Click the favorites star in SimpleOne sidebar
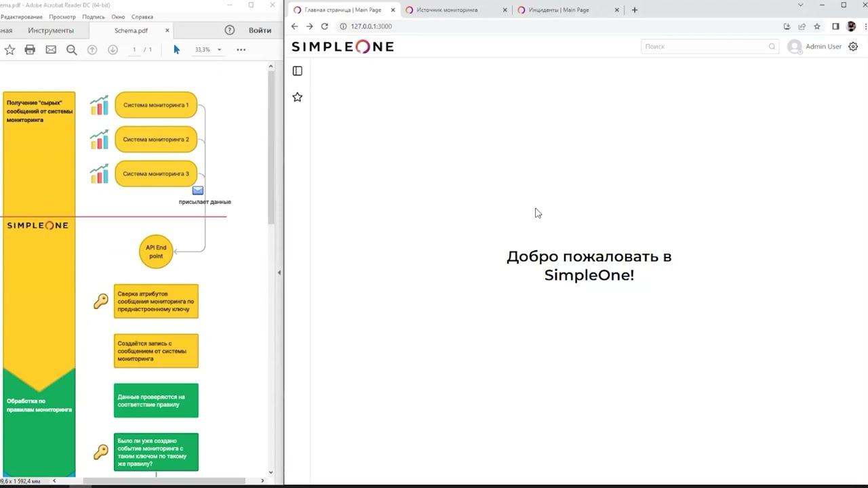The image size is (868, 488). [297, 97]
